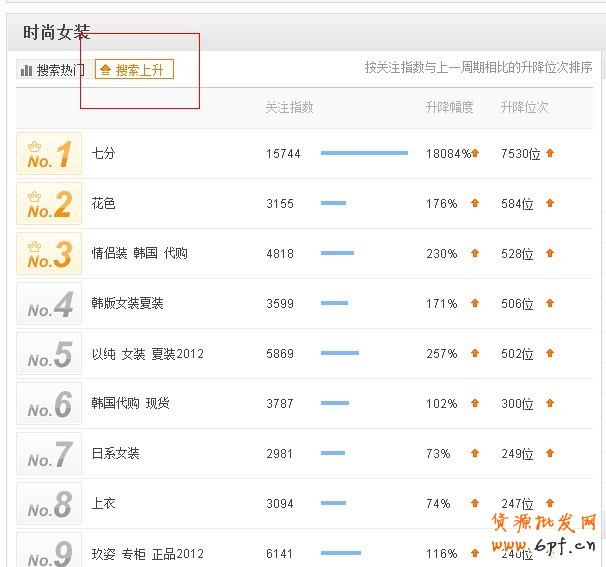Click the orange rise arrow next to 18084%
Viewport: 606px width, 567px height.
[x=475, y=153]
